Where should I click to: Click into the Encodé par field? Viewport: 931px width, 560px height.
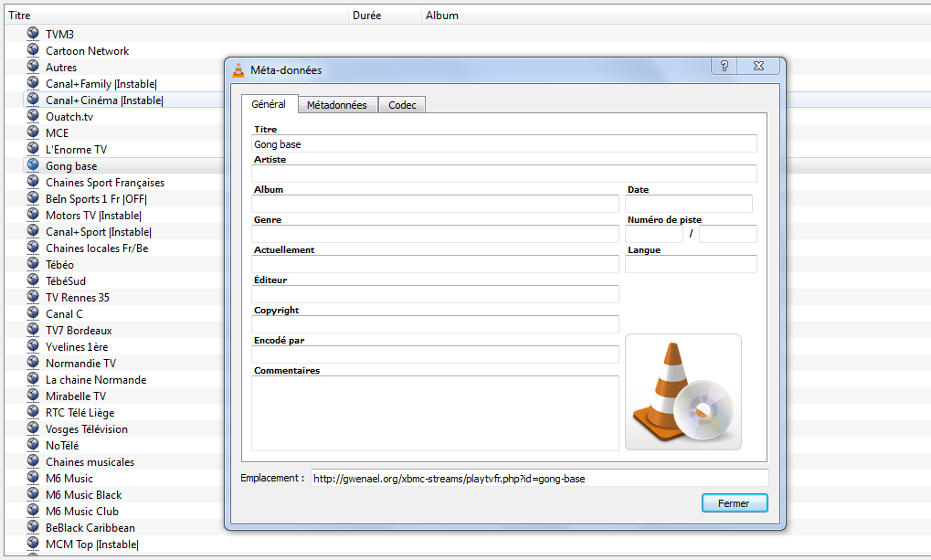click(435, 354)
